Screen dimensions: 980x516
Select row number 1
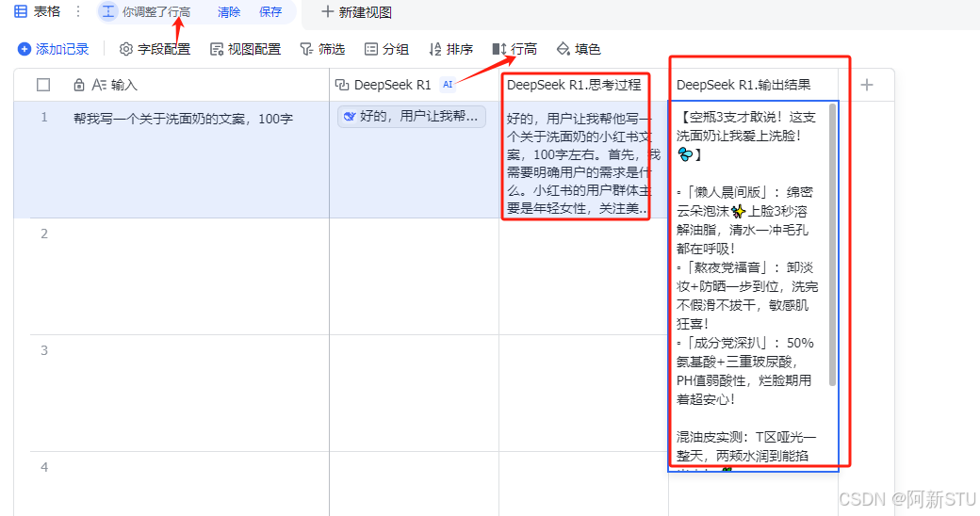coord(43,117)
